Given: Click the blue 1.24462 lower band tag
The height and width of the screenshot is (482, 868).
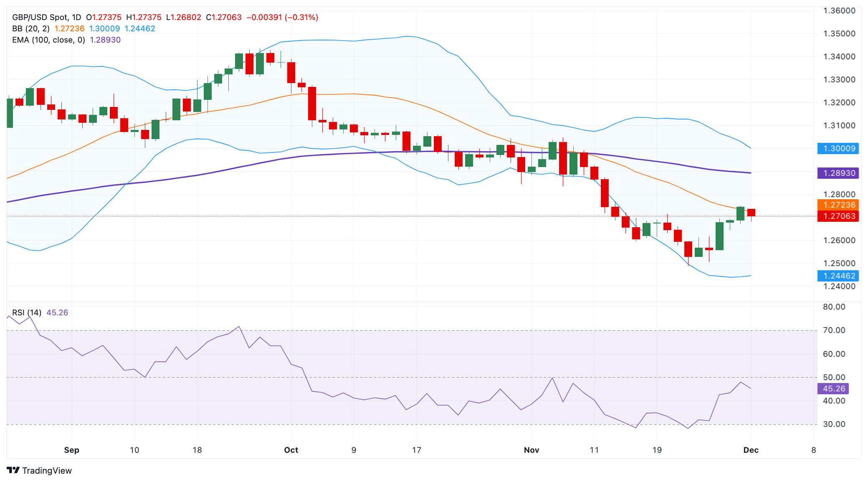Looking at the screenshot, I should (838, 276).
